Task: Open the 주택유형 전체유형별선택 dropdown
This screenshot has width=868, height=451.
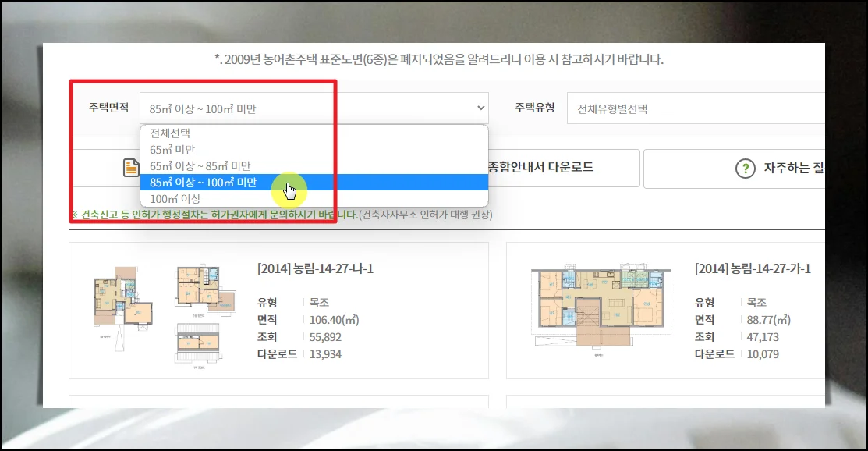Action: click(694, 108)
